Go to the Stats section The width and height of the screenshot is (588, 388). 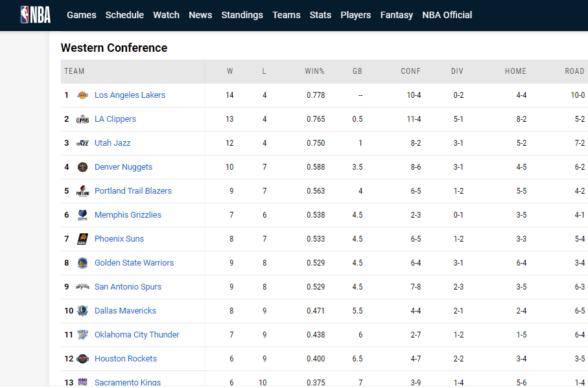[320, 15]
